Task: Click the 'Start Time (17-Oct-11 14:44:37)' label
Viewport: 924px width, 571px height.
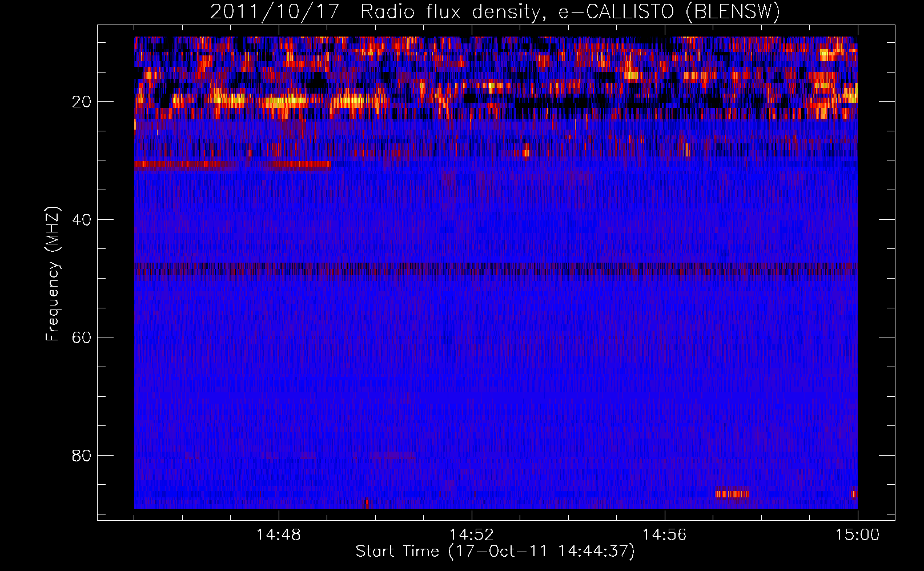Action: (x=495, y=552)
